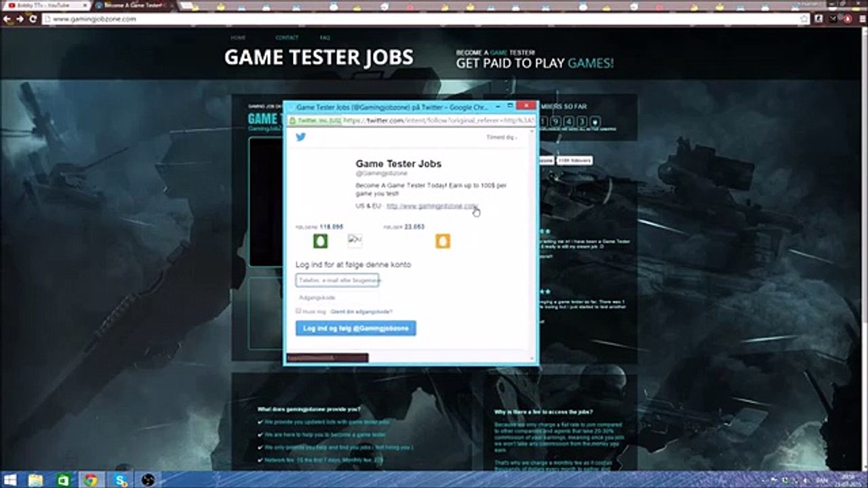Switch to the YouTube browser tab
The image size is (868, 488).
(x=45, y=5)
